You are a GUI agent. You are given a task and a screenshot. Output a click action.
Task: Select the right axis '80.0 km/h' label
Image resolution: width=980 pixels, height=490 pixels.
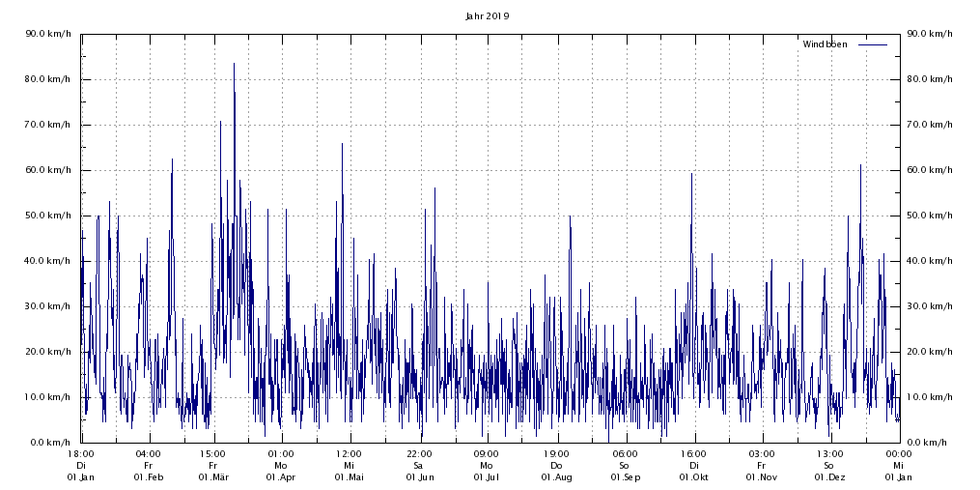click(929, 79)
